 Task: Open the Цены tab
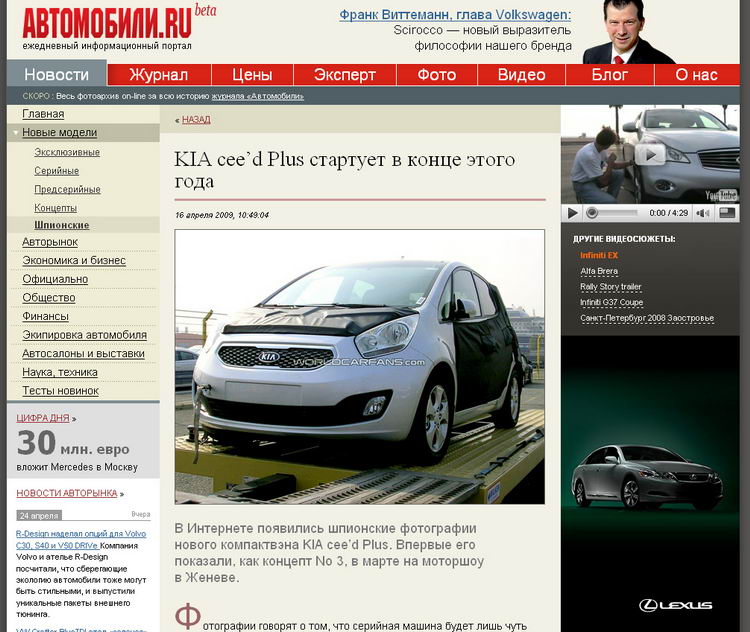pyautogui.click(x=252, y=75)
